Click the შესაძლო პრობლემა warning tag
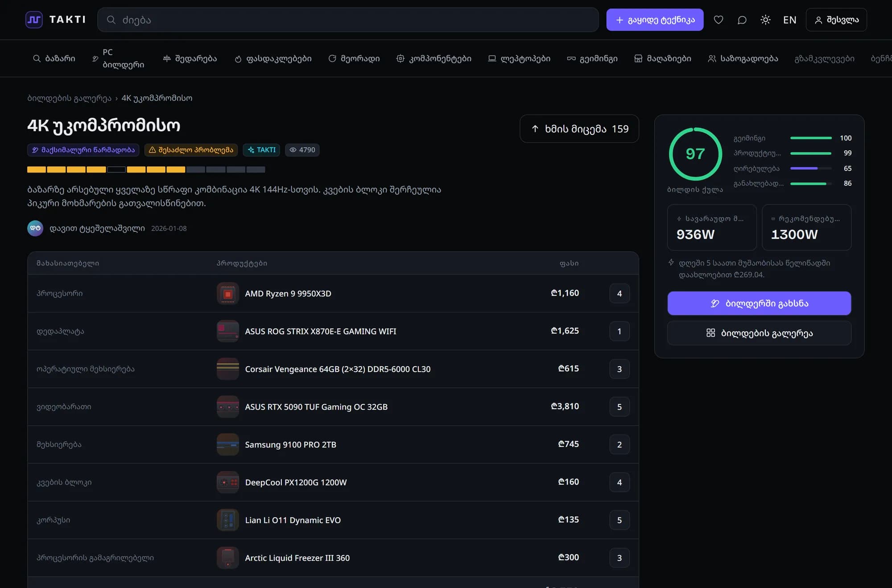892x588 pixels. 191,150
